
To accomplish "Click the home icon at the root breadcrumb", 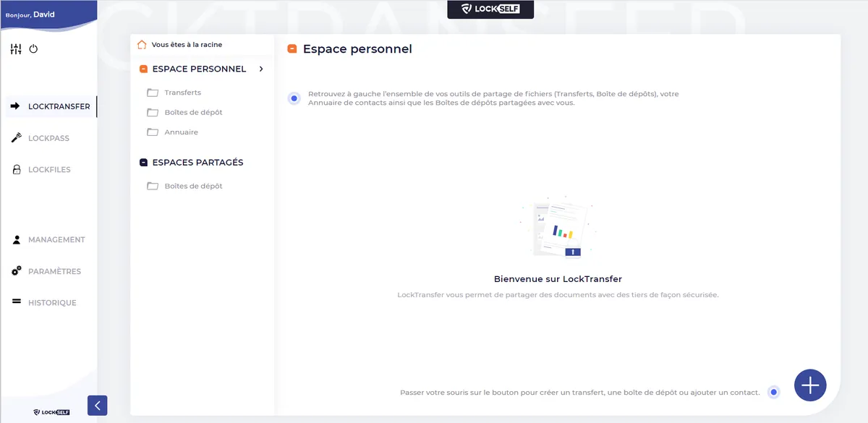I will point(142,45).
